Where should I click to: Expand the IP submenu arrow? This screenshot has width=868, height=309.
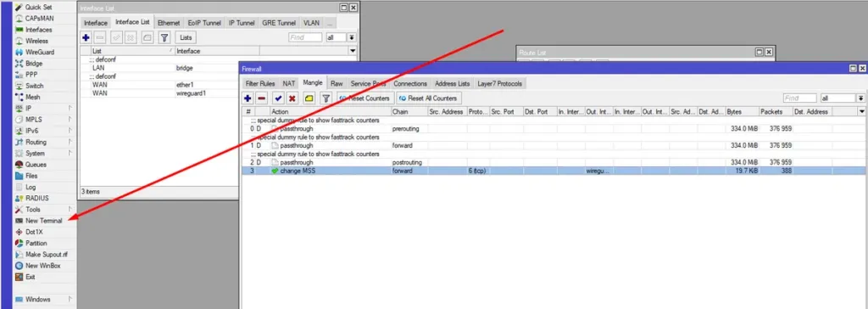(70, 108)
